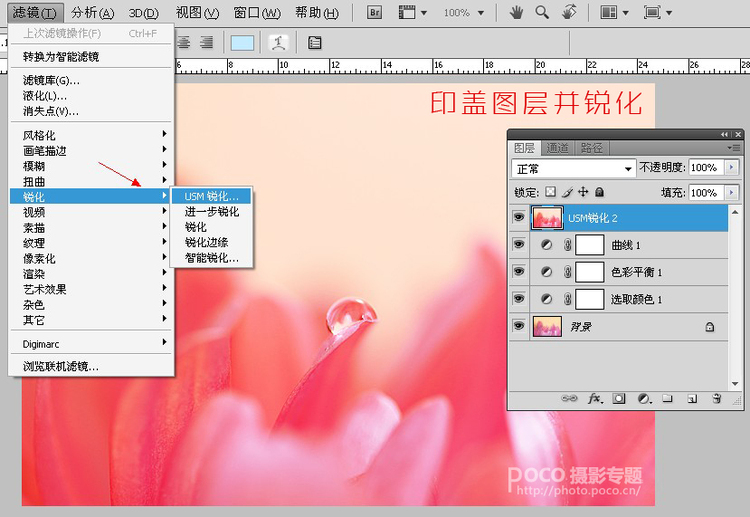Click the 曲线 1 layer mask thumbnail
Viewport: 750px width, 517px height.
coord(589,245)
